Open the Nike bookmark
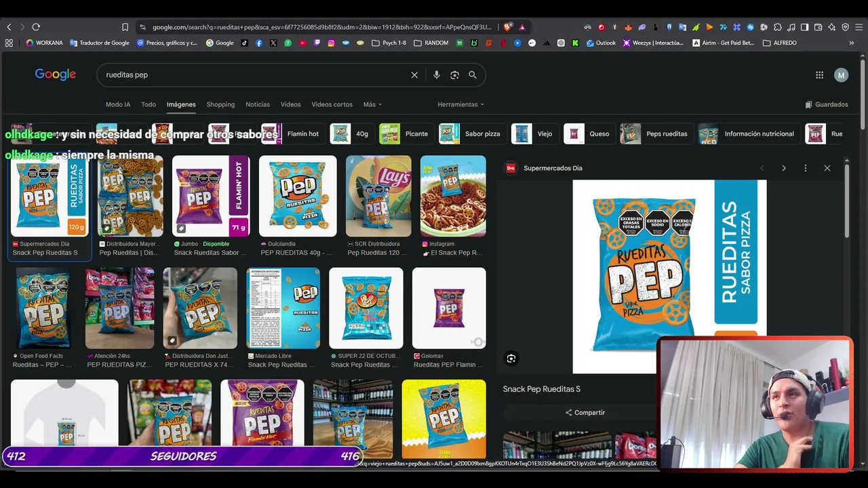868x488 pixels. click(x=532, y=43)
